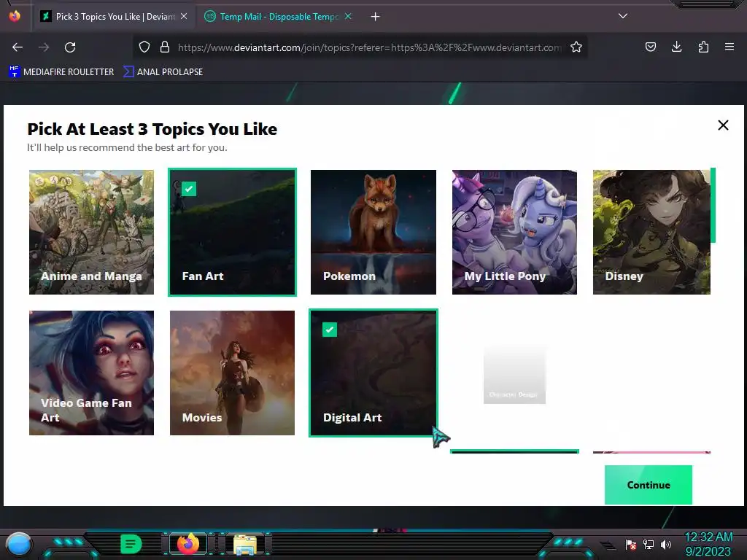Screen dimensions: 747x560
Task: Select the Movies topic card
Action: tap(233, 373)
